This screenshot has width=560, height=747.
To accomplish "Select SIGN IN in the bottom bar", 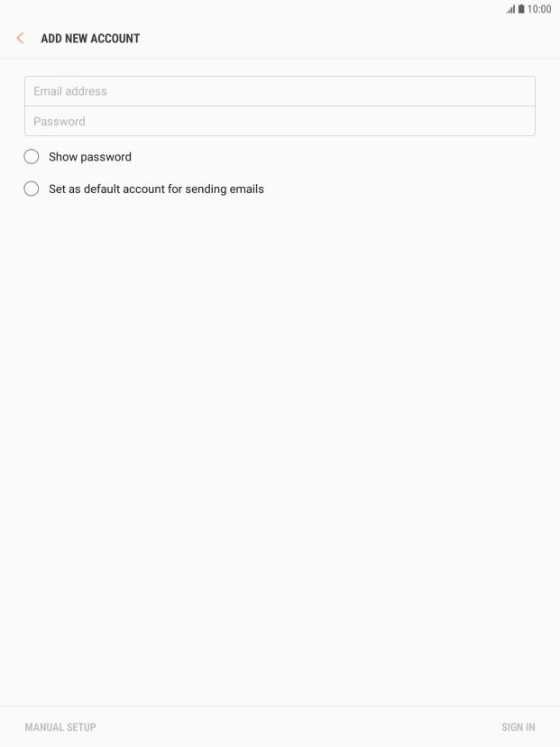I will click(519, 727).
